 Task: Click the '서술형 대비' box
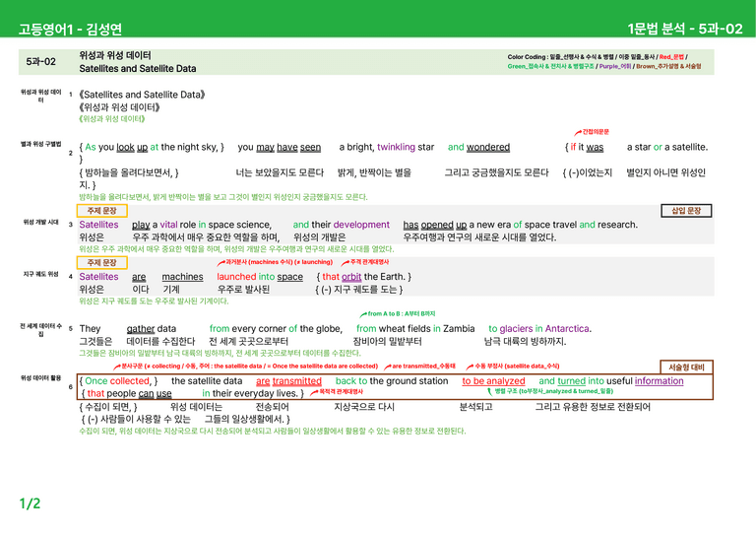[x=686, y=368]
